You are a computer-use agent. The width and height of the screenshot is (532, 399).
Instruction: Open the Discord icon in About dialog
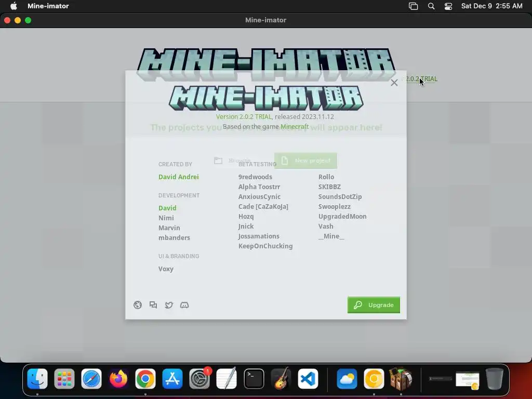tap(184, 305)
